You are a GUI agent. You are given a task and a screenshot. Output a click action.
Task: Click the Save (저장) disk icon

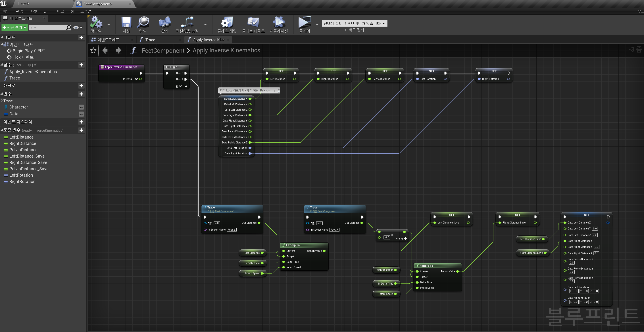tap(126, 22)
